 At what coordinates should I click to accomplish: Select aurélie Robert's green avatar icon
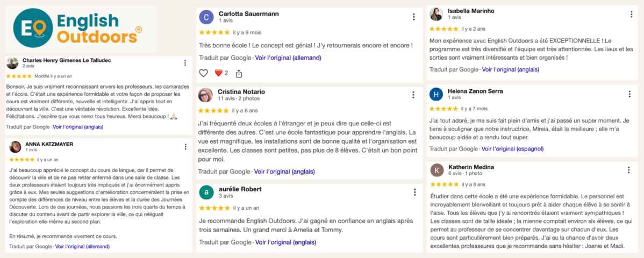coord(206,192)
